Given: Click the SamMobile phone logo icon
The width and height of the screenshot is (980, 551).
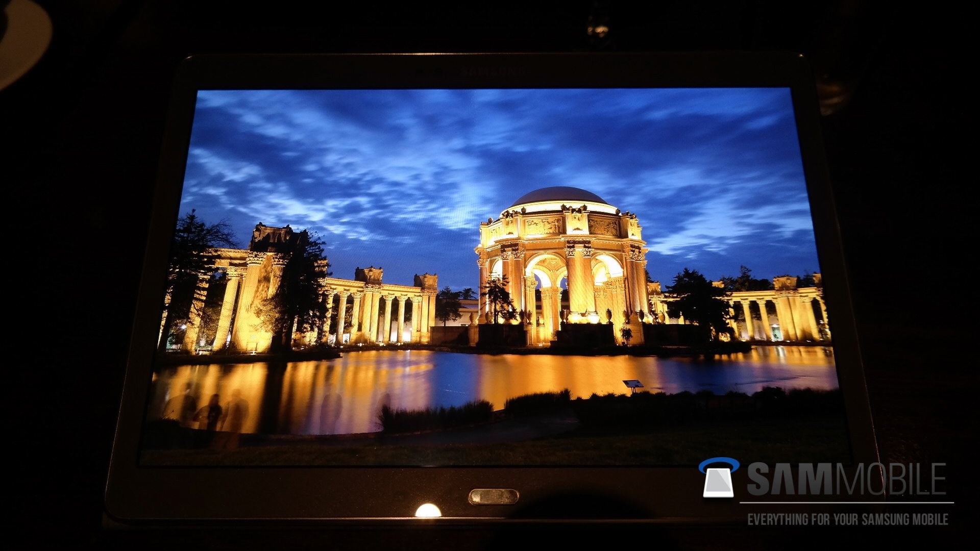Looking at the screenshot, I should 718,478.
